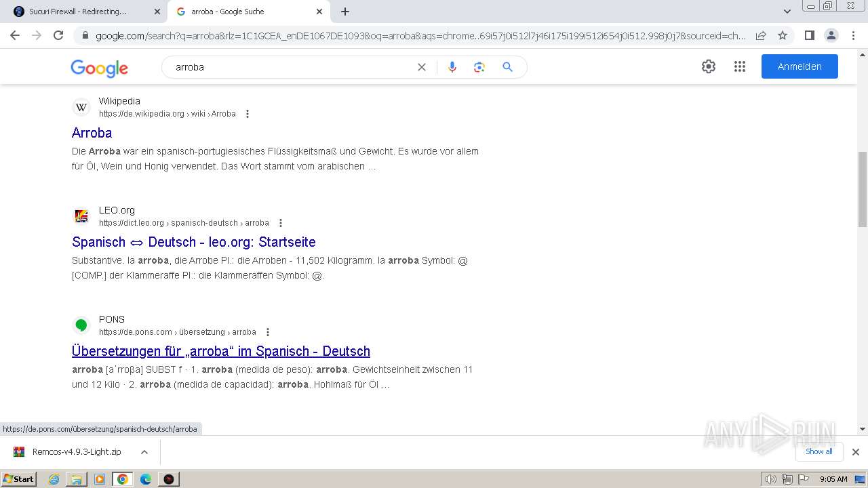The width and height of the screenshot is (868, 488).
Task: Click the Anmelden sign-in button
Action: pyautogui.click(x=800, y=66)
